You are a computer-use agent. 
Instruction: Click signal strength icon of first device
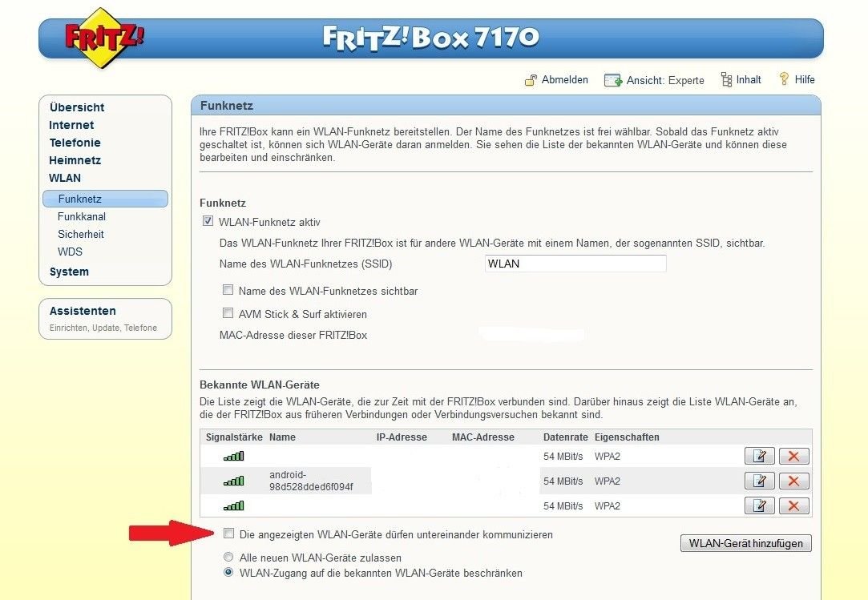point(233,456)
